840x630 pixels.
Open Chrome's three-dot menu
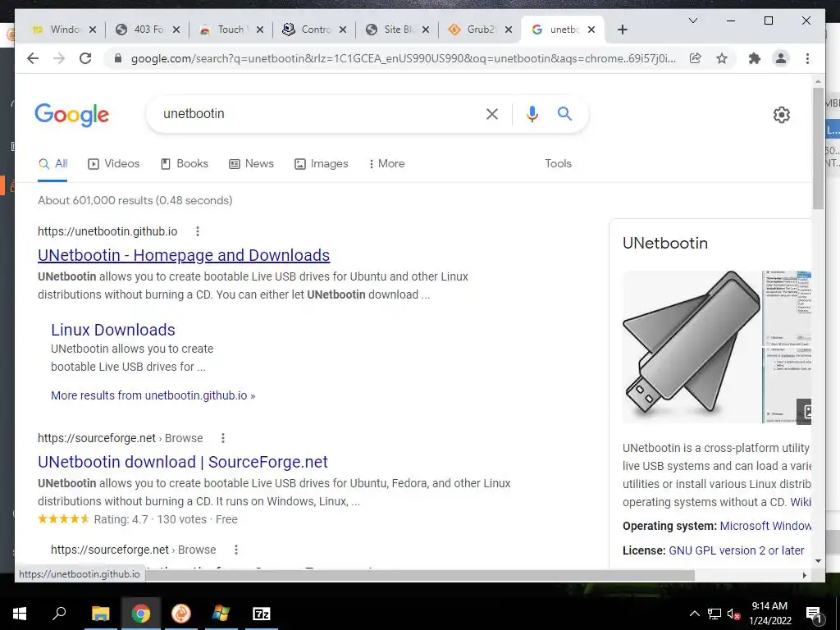pos(807,58)
